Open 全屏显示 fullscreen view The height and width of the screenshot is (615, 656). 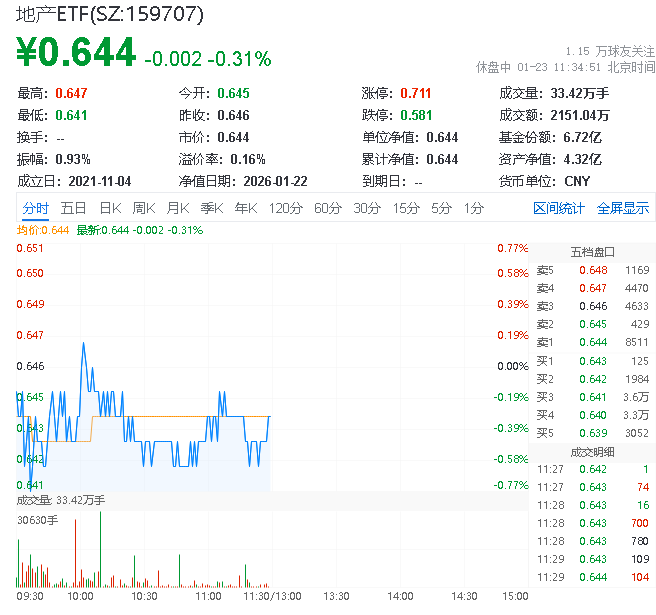(623, 208)
